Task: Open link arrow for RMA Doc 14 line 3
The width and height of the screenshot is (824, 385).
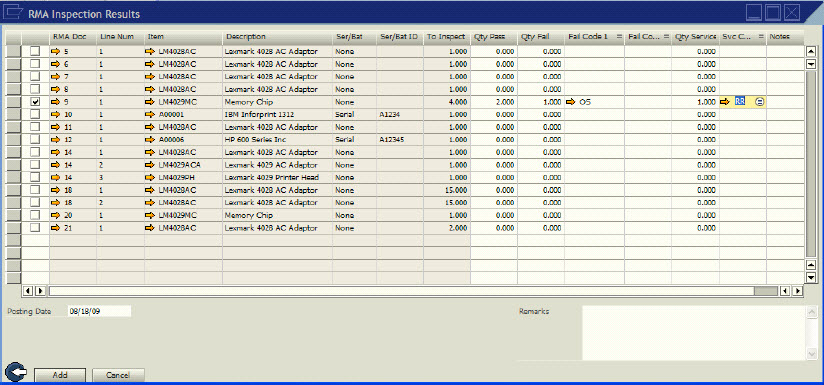Action: coord(56,178)
